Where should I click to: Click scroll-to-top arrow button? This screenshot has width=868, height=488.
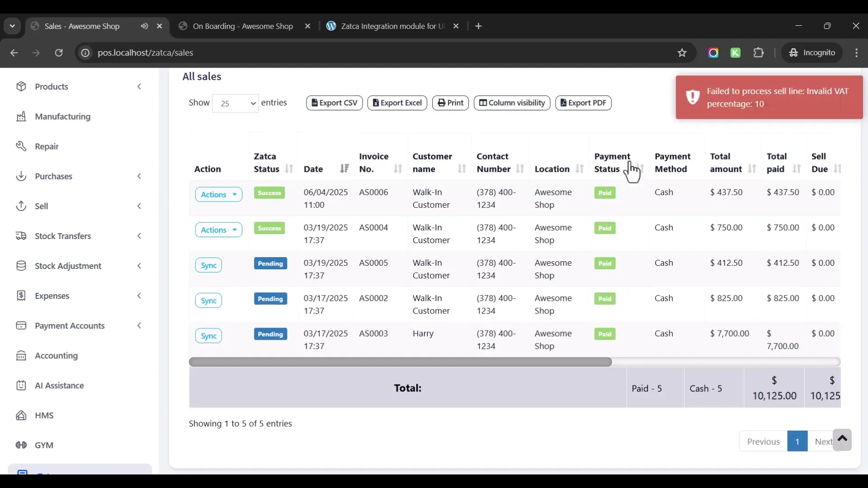[x=842, y=440]
